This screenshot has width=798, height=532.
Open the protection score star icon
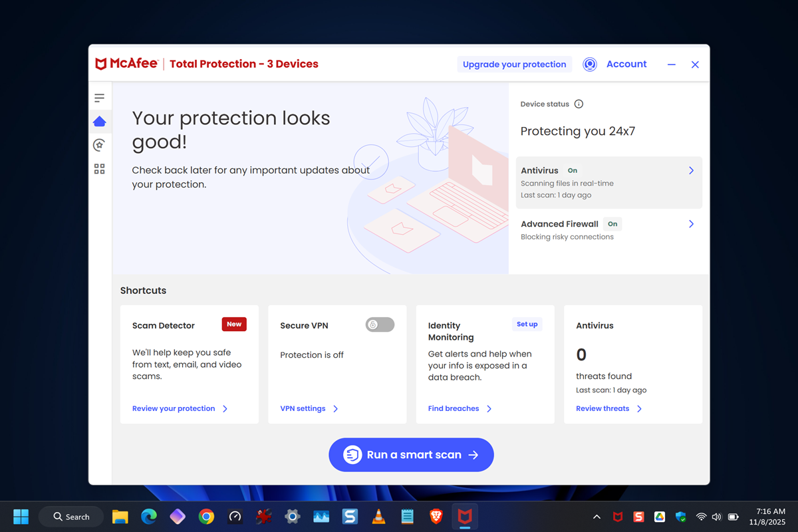click(x=99, y=144)
